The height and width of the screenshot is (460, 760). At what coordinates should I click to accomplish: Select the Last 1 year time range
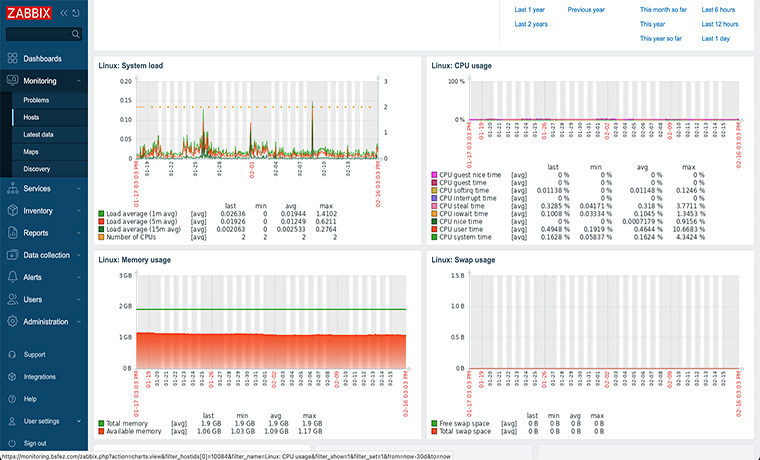(x=530, y=9)
